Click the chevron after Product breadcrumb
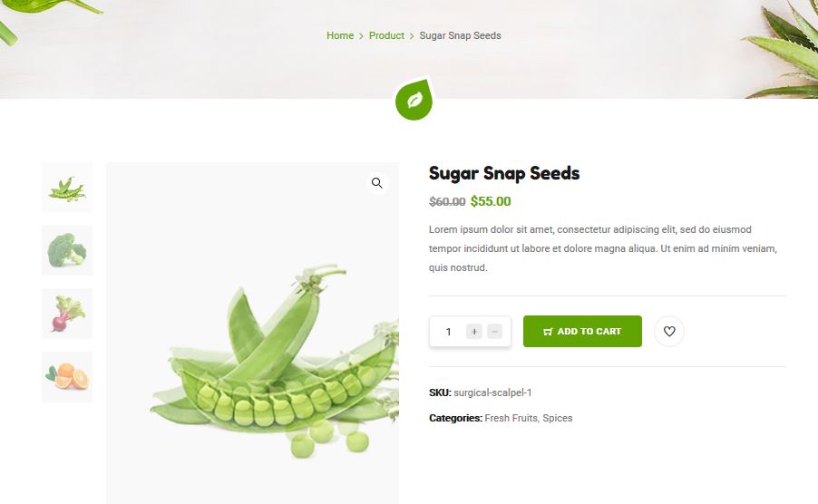The width and height of the screenshot is (818, 504). (412, 36)
